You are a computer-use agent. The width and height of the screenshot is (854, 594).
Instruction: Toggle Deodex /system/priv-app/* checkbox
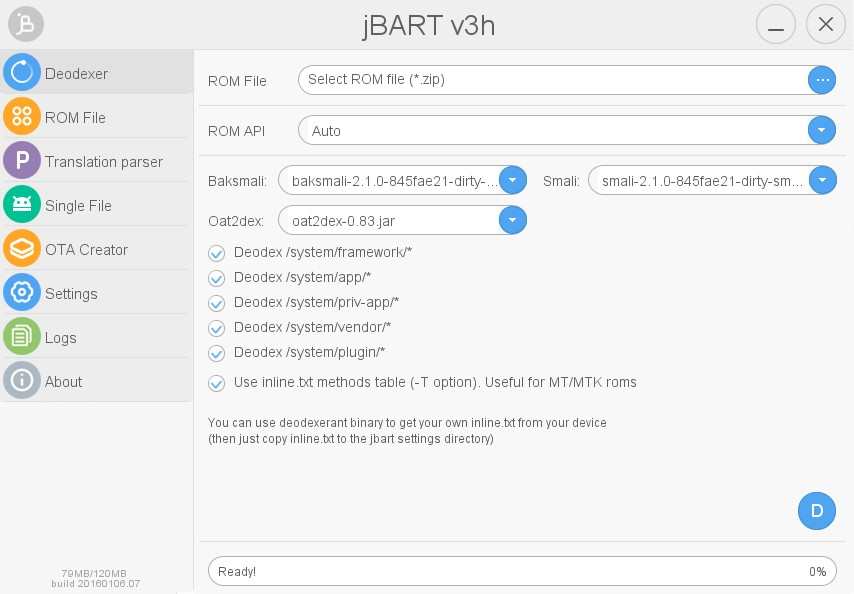[x=216, y=303]
